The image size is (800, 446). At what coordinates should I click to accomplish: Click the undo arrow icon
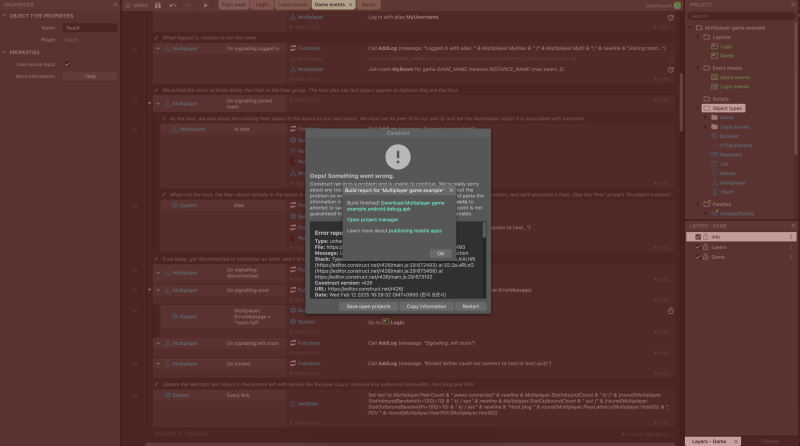pos(172,5)
